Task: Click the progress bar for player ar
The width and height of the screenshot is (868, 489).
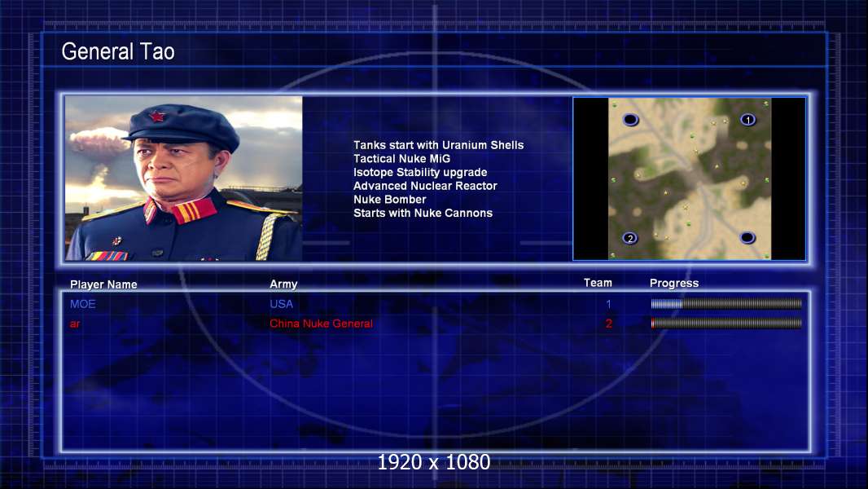Action: pyautogui.click(x=726, y=323)
